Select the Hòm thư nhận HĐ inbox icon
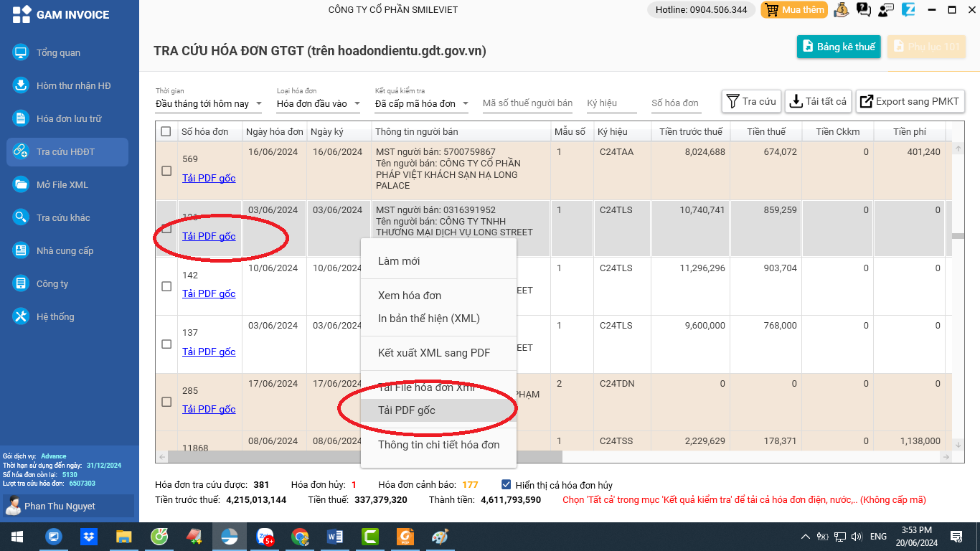The width and height of the screenshot is (980, 551). pos(22,85)
